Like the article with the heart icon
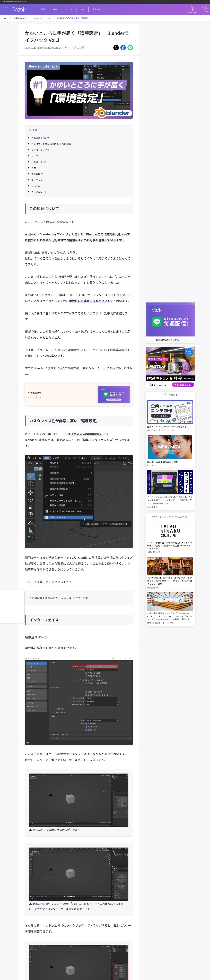This screenshot has height=980, width=210. [74, 48]
